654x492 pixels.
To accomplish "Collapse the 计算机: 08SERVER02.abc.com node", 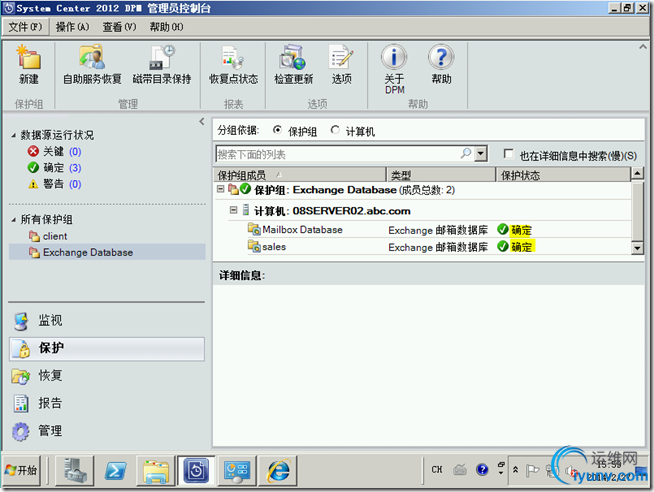I will (x=233, y=210).
